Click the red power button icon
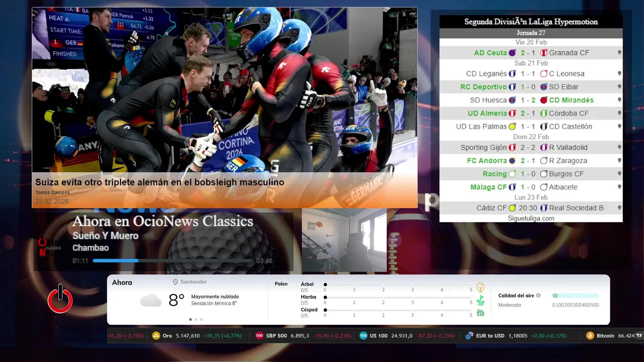644x362 pixels. [60, 299]
